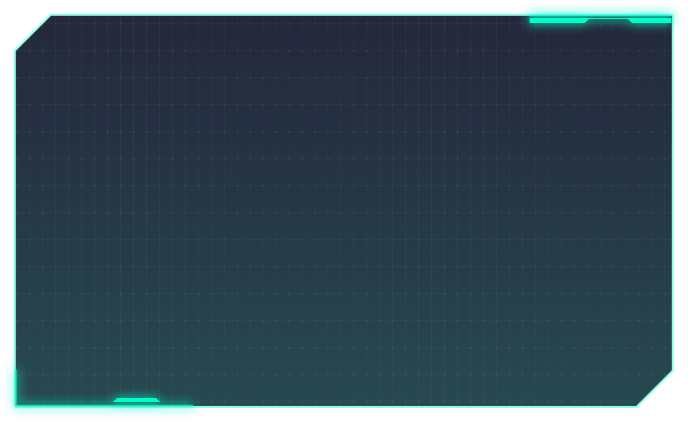The height and width of the screenshot is (423, 688).
Task: Click the center of the dark grid panel
Action: click(x=343, y=210)
